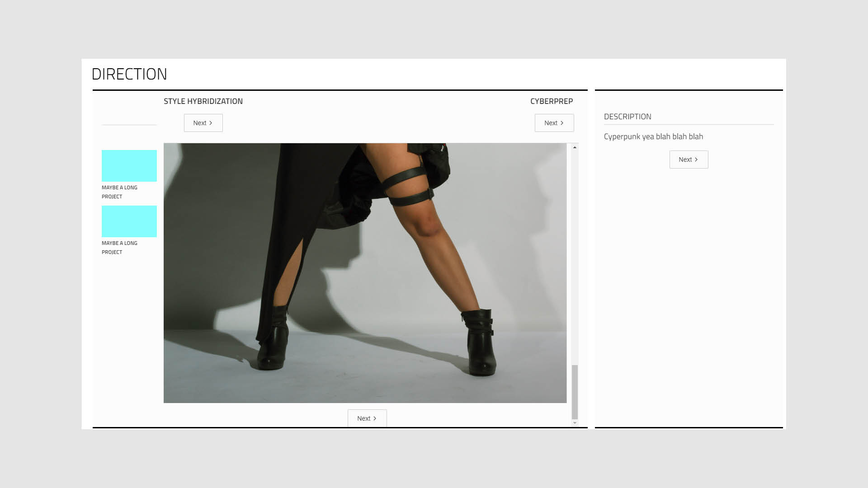This screenshot has width=868, height=488.
Task: Click chevron arrow in Cyberprep Next button
Action: [x=562, y=123]
